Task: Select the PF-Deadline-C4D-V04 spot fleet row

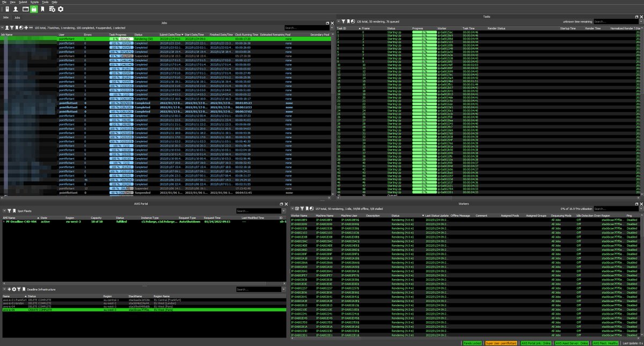Action: pos(145,222)
